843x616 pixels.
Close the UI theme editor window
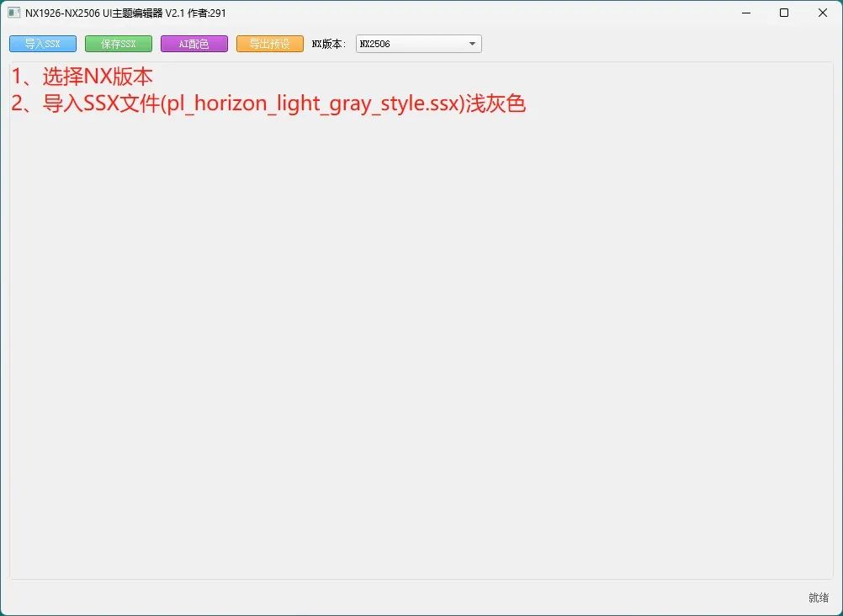point(823,13)
